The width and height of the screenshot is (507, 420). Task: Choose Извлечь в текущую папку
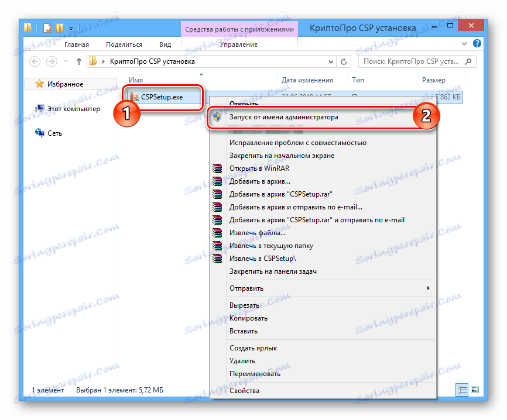coord(323,246)
